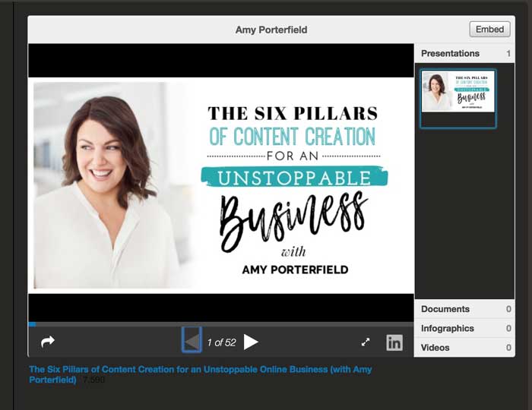Open the Six Pillars of Content Creation link

coord(201,374)
